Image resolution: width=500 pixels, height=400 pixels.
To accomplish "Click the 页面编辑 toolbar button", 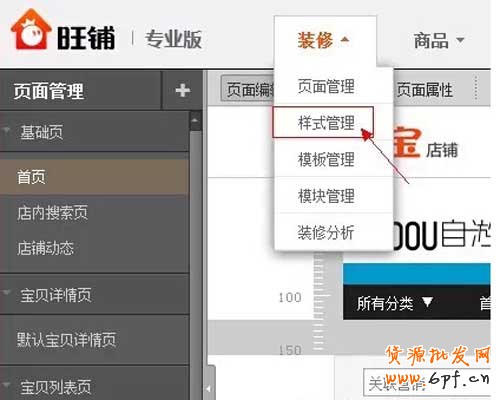I will [x=248, y=89].
